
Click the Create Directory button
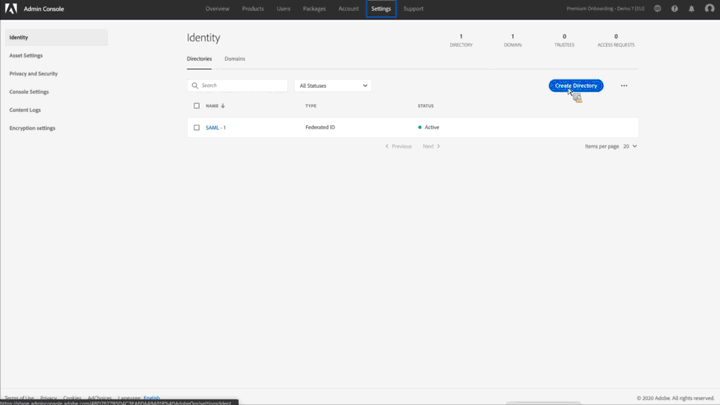tap(576, 86)
